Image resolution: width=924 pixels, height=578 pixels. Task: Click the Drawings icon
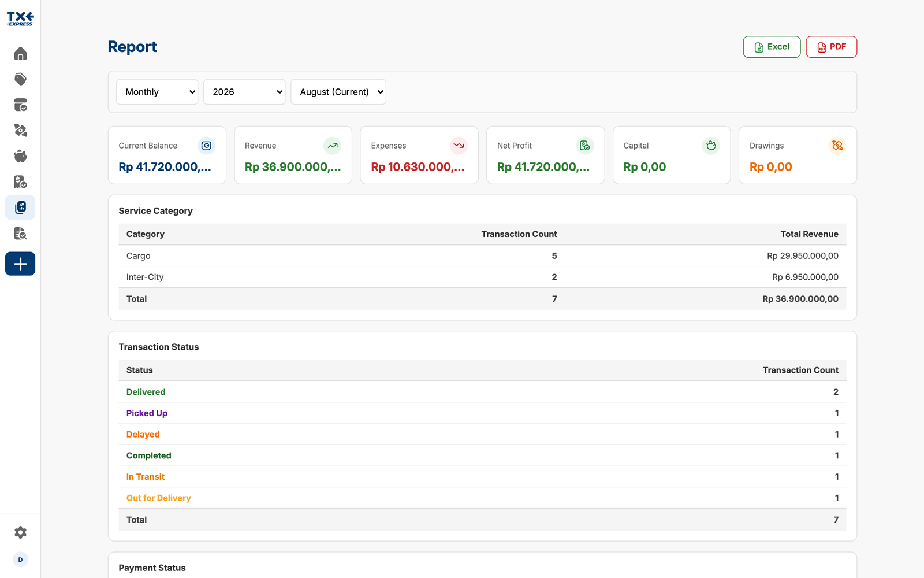(837, 146)
